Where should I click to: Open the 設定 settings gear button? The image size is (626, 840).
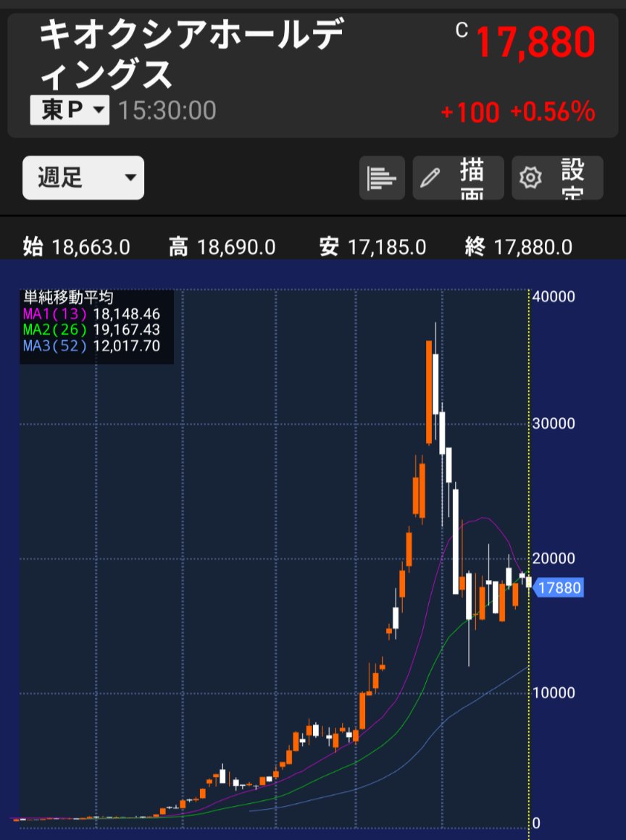tap(557, 178)
